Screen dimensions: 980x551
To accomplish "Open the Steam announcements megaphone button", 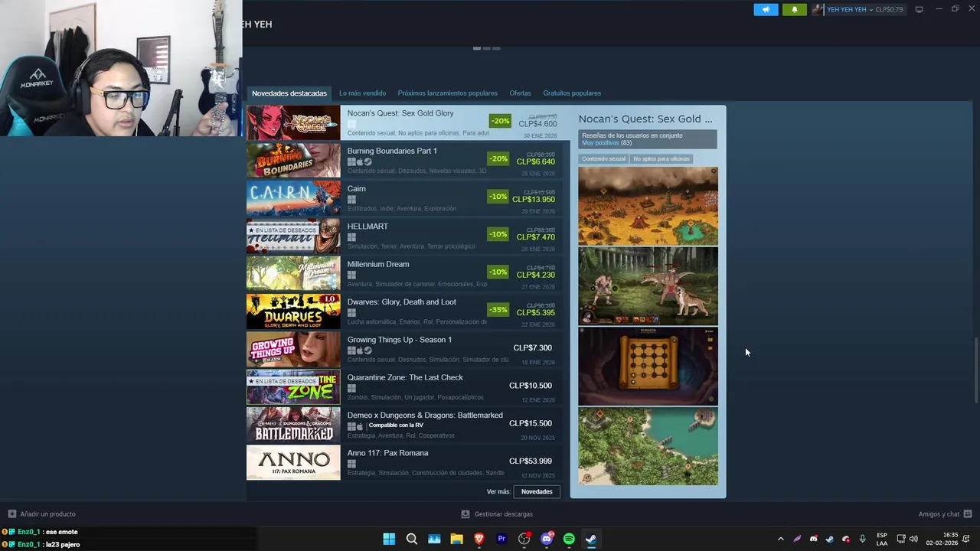I will (x=766, y=9).
